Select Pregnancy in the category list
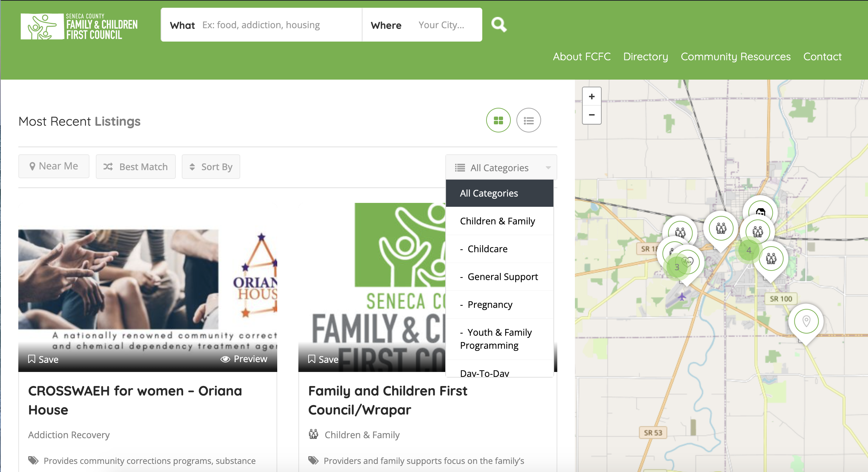The width and height of the screenshot is (868, 472). (x=490, y=305)
